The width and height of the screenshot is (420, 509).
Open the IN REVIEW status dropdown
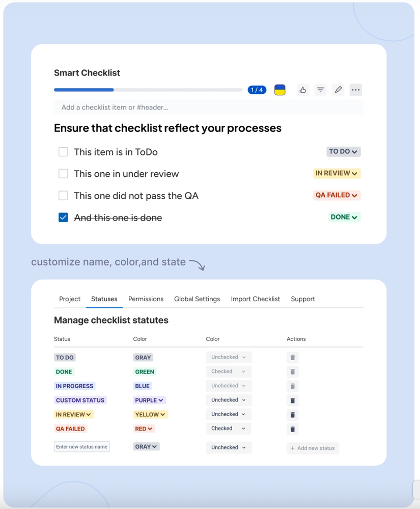click(x=337, y=173)
